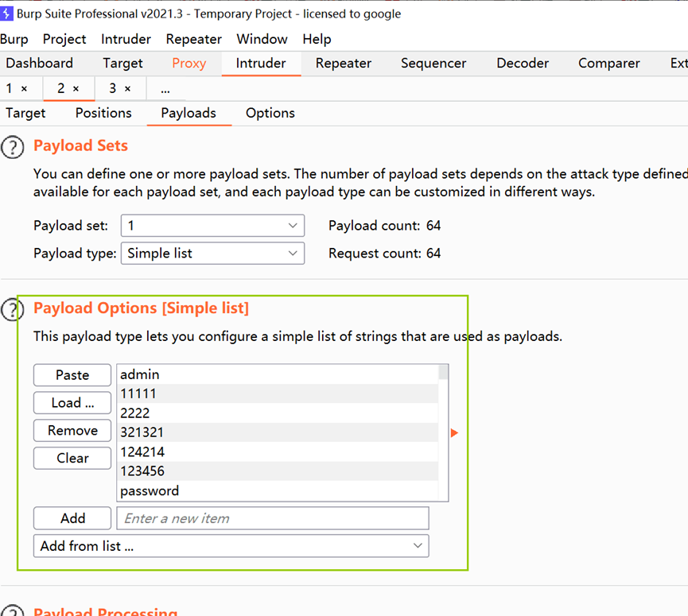
Task: Switch to the Decoder tab
Action: tap(523, 63)
